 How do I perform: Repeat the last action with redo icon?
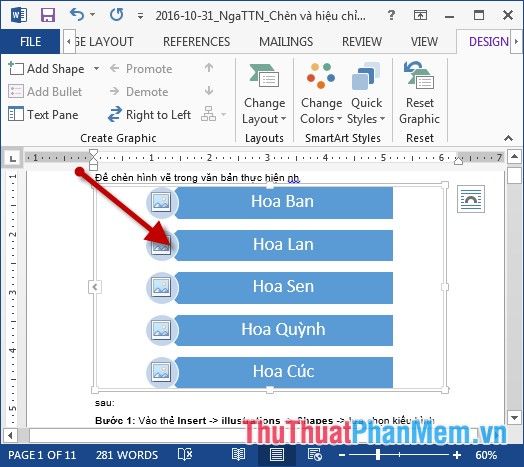point(117,15)
